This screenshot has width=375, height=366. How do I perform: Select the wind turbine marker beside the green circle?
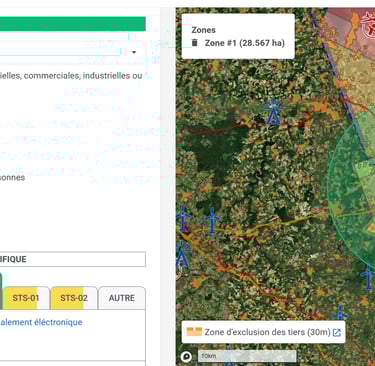click(x=368, y=277)
